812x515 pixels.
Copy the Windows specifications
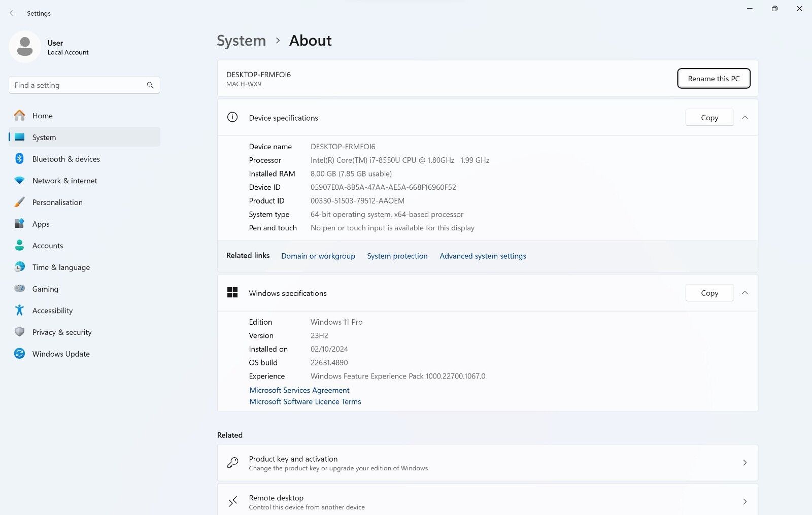(709, 293)
